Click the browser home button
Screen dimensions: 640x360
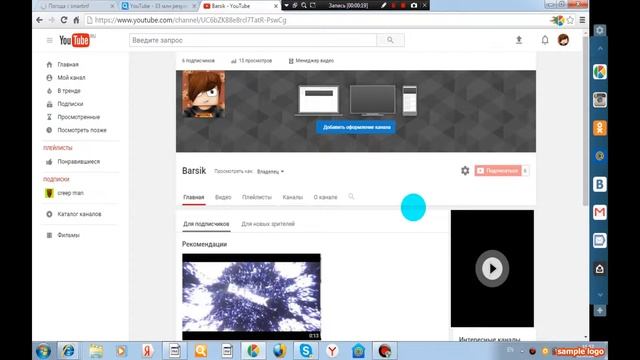(76, 20)
